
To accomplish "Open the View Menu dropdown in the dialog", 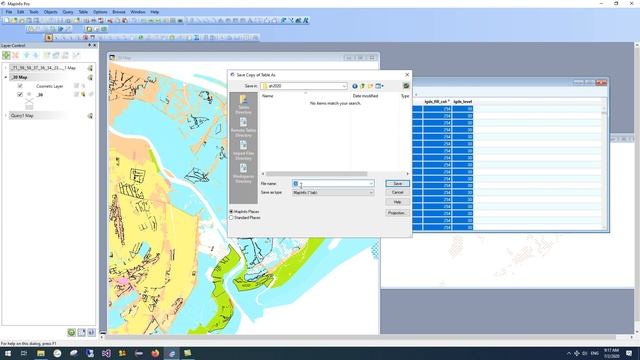I will click(x=380, y=86).
